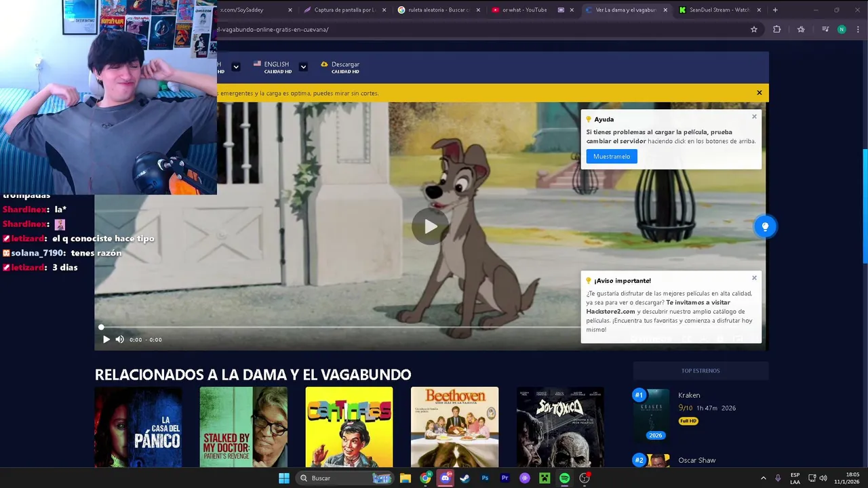Open Steam from the taskbar
Screen dimensions: 868x488
(465, 479)
